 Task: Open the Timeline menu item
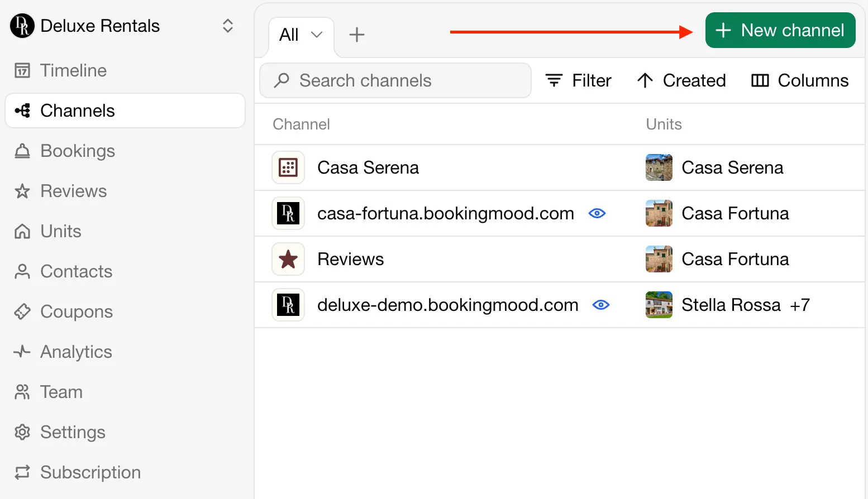(x=73, y=70)
